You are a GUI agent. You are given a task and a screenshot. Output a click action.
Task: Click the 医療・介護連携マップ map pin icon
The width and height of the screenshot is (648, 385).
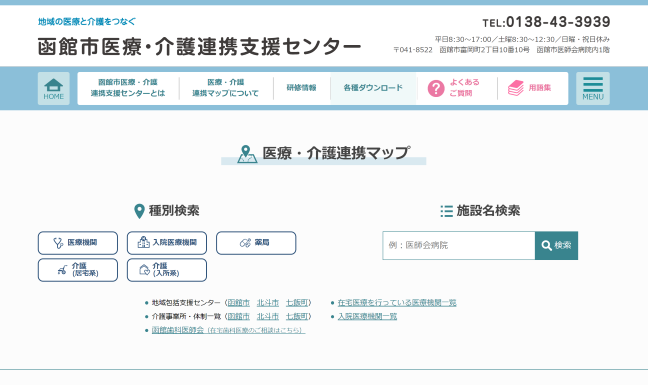tap(247, 154)
